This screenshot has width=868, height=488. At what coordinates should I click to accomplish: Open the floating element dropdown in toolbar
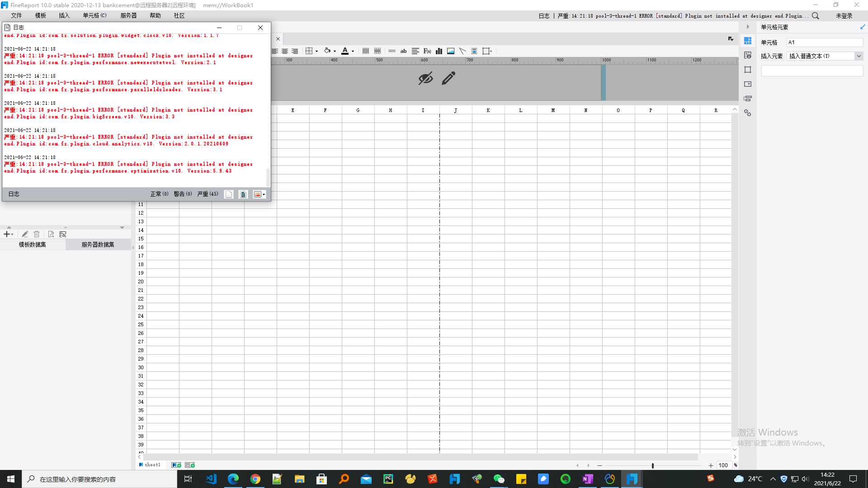point(487,51)
